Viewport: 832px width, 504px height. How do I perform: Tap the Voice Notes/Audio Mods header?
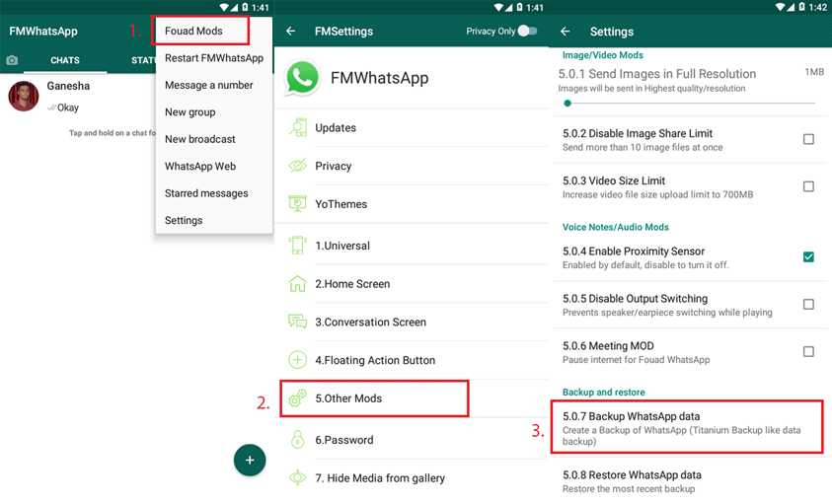tap(616, 227)
